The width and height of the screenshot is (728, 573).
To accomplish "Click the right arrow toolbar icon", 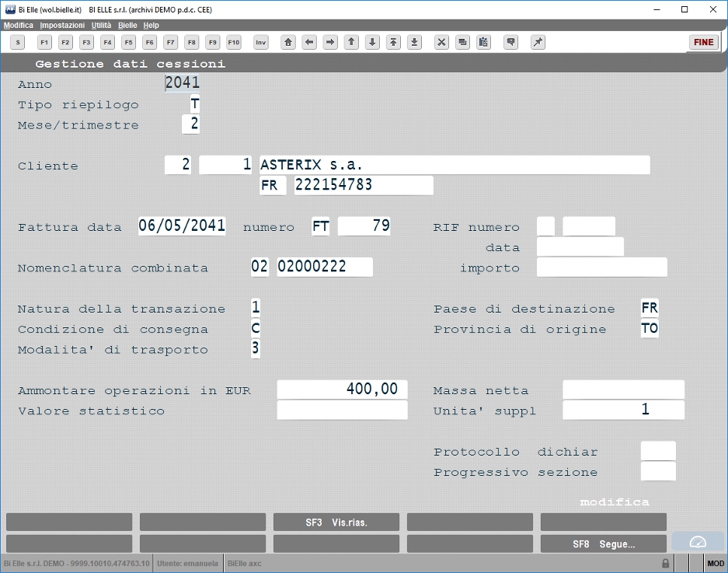I will [x=330, y=42].
